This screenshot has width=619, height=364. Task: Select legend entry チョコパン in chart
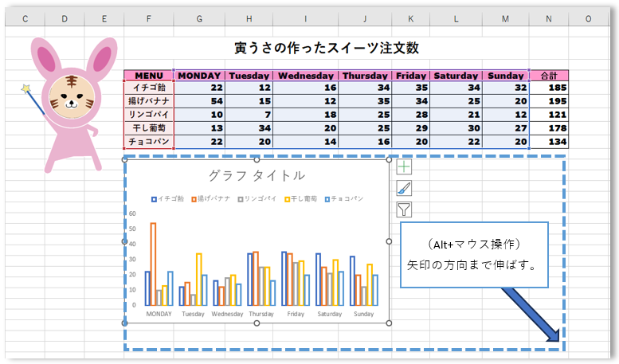point(344,199)
